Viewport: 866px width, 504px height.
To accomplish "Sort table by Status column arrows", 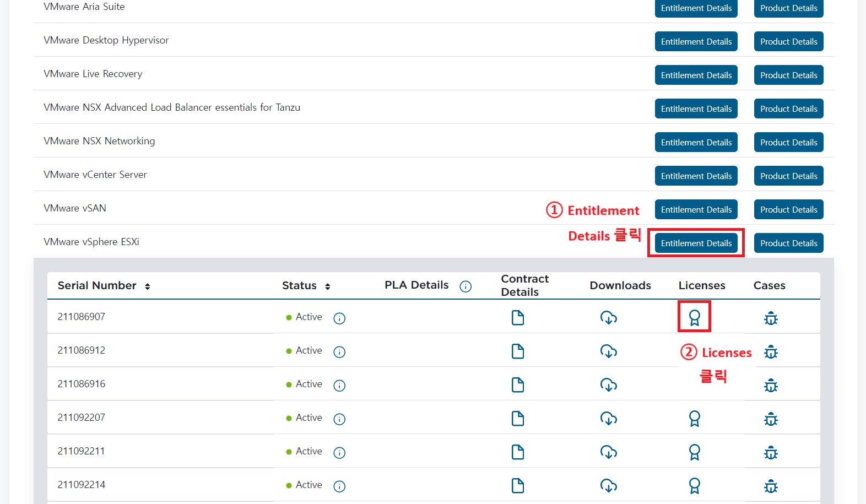I will click(x=328, y=286).
